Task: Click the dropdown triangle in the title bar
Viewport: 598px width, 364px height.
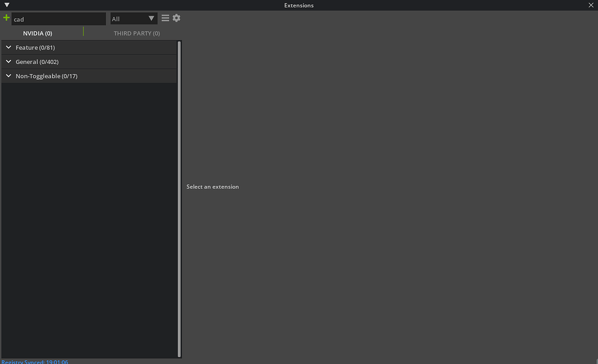Action: coord(6,5)
